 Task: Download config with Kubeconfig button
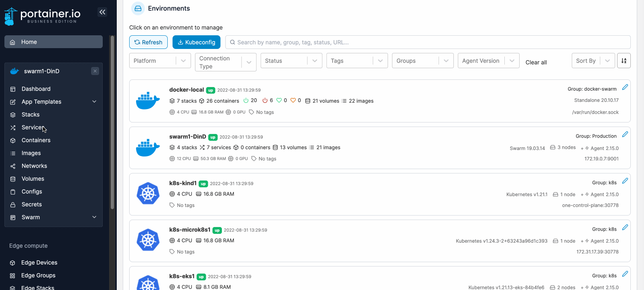click(x=197, y=42)
